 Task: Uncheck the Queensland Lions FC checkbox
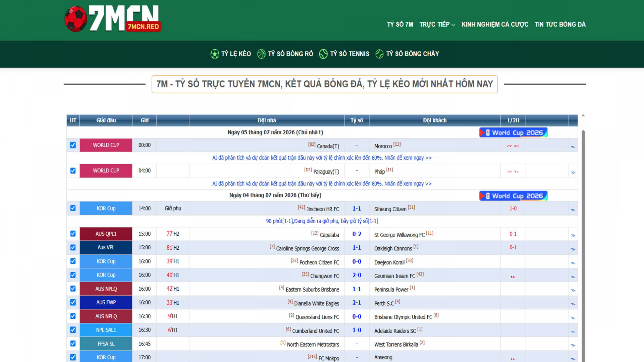click(73, 316)
